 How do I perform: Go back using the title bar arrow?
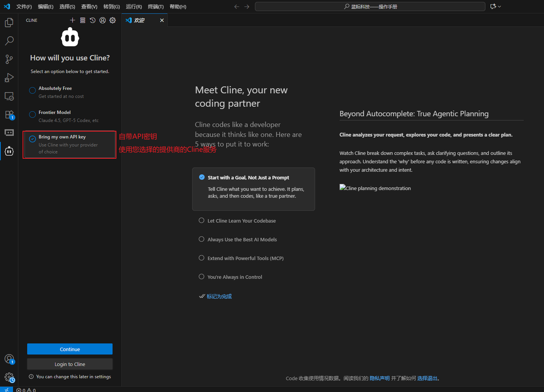[x=237, y=6]
